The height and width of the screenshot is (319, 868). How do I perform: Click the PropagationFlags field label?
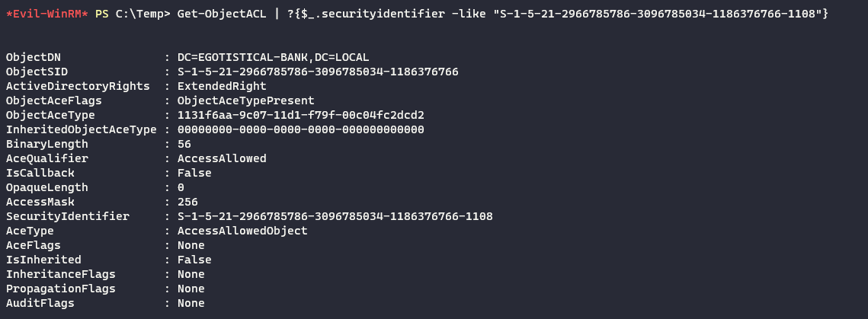point(61,289)
